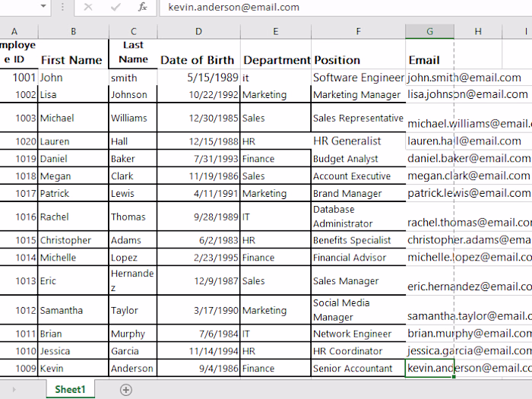Select the 'Sales Representative' cell

[358, 117]
